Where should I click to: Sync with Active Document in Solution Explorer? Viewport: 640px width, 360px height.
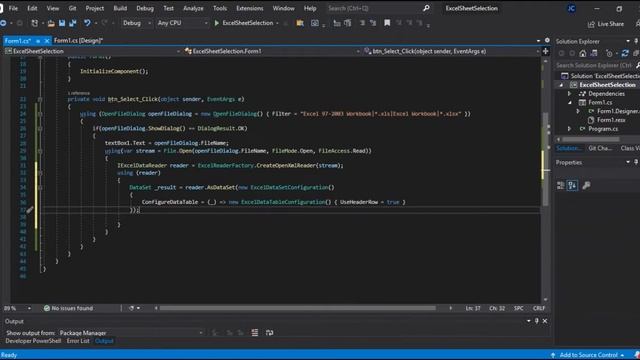(x=625, y=53)
